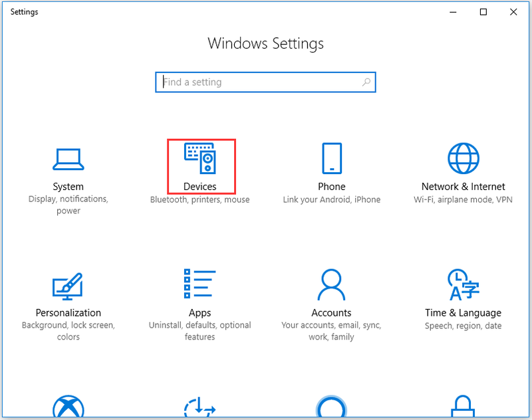Select the Accounts label

pyautogui.click(x=331, y=312)
